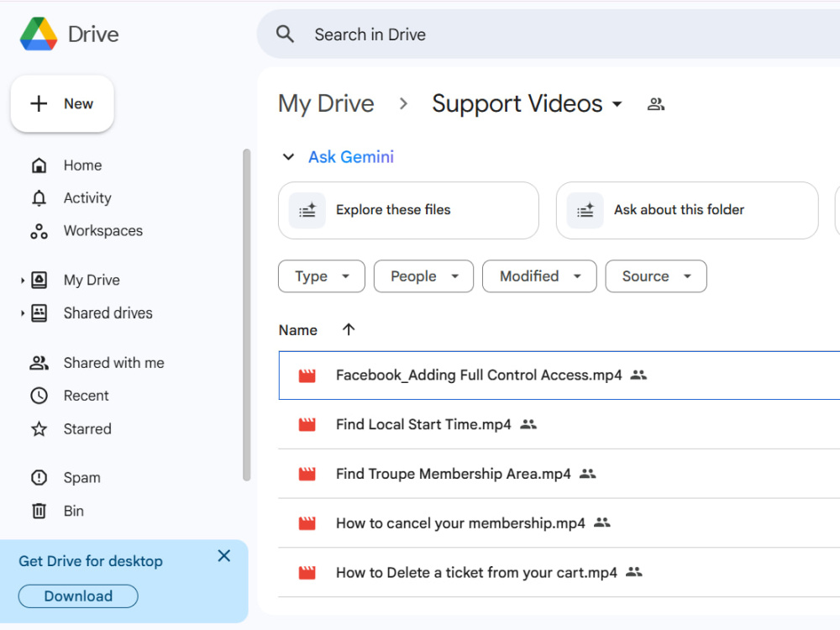Click the search magnifier icon
Viewport: 840px width, 630px height.
click(285, 34)
